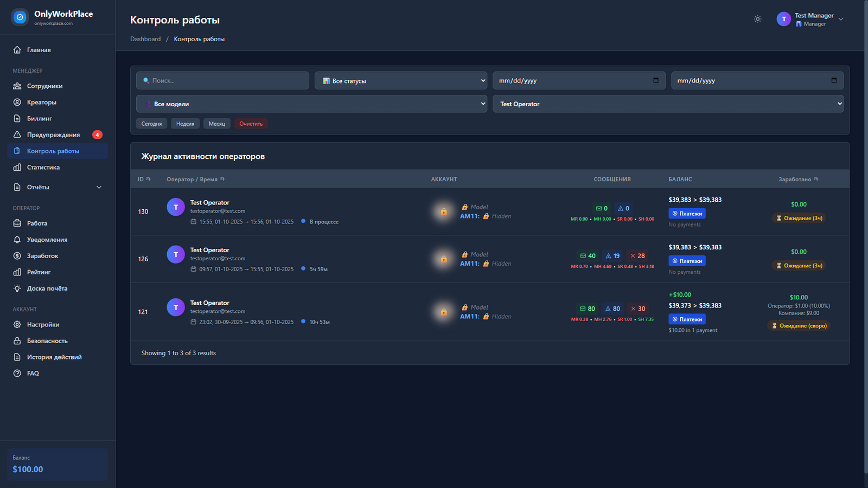Click the lock icon in row 130
Screen dimensions: 868x488
pos(444,212)
